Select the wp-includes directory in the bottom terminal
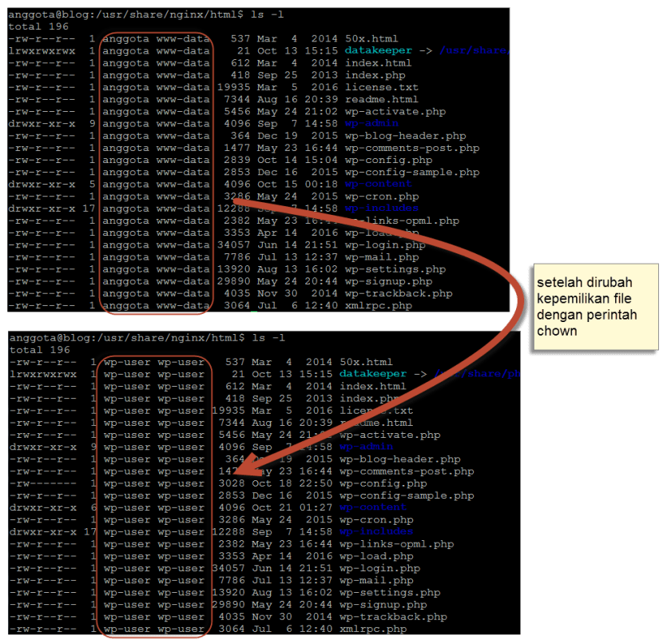Screen dimensions: 671x644 [376, 531]
